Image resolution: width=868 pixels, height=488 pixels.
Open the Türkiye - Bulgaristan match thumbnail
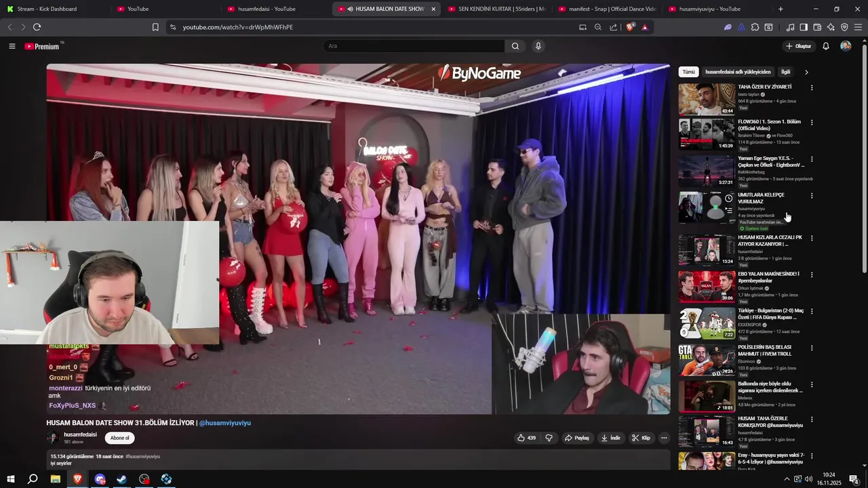[707, 323]
